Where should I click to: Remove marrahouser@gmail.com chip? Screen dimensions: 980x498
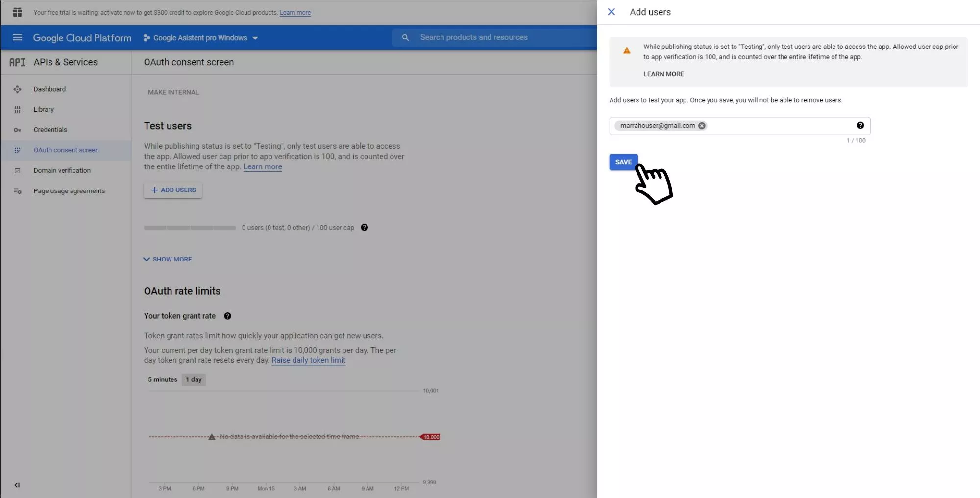click(x=702, y=126)
